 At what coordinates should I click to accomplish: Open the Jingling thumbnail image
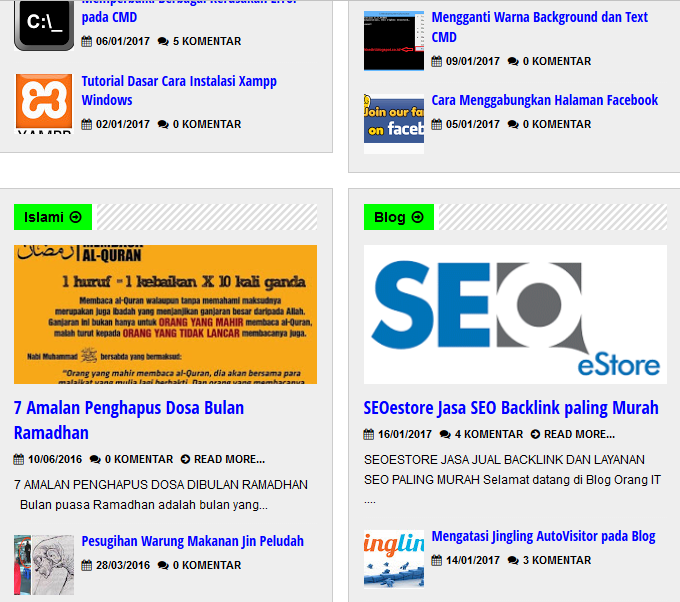pos(394,559)
